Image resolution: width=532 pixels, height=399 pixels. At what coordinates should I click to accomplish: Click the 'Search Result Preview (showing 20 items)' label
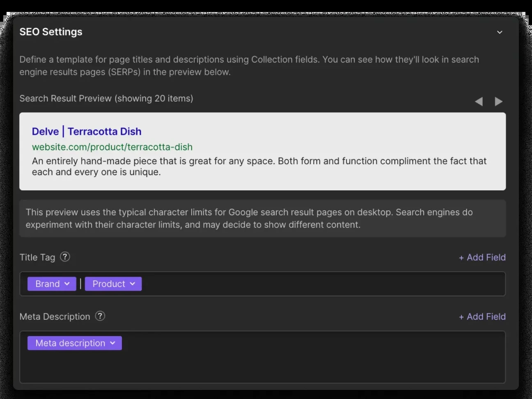pos(106,99)
